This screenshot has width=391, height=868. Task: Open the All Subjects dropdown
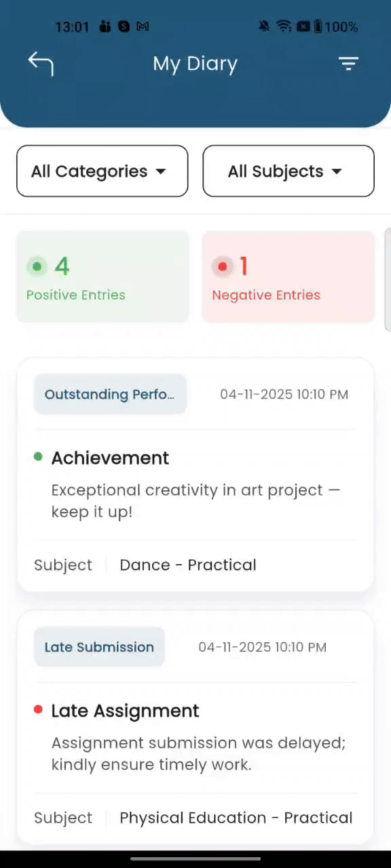(x=288, y=171)
